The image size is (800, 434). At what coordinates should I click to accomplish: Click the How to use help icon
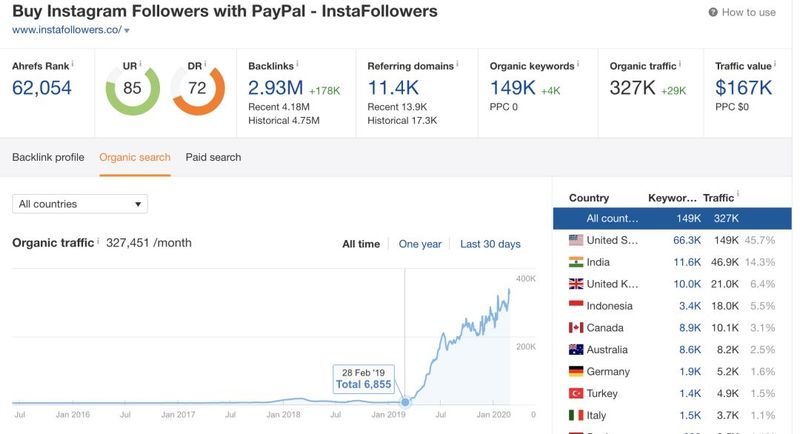tap(713, 12)
